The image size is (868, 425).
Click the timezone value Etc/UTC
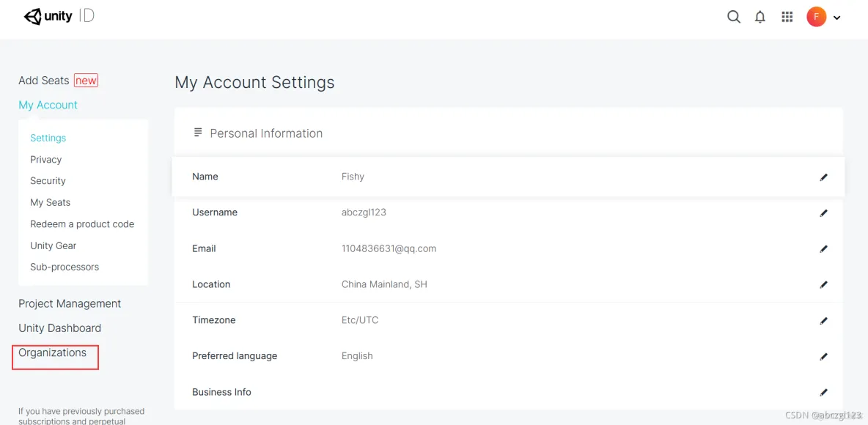(360, 320)
